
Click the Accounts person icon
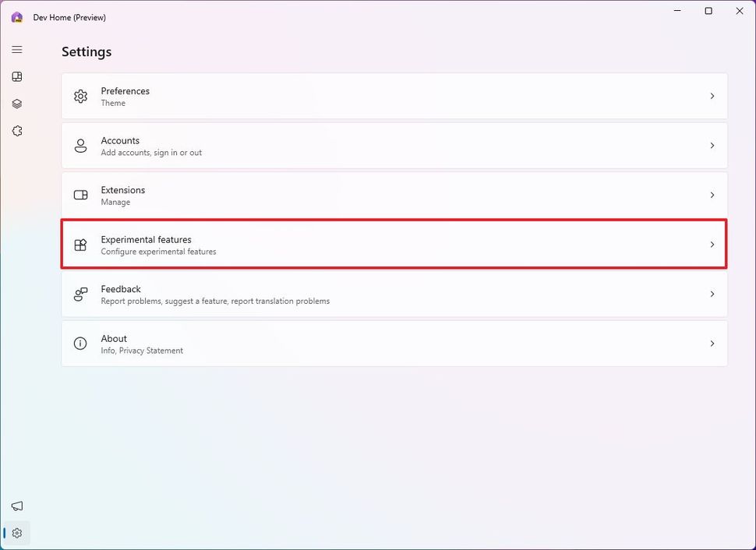point(80,146)
